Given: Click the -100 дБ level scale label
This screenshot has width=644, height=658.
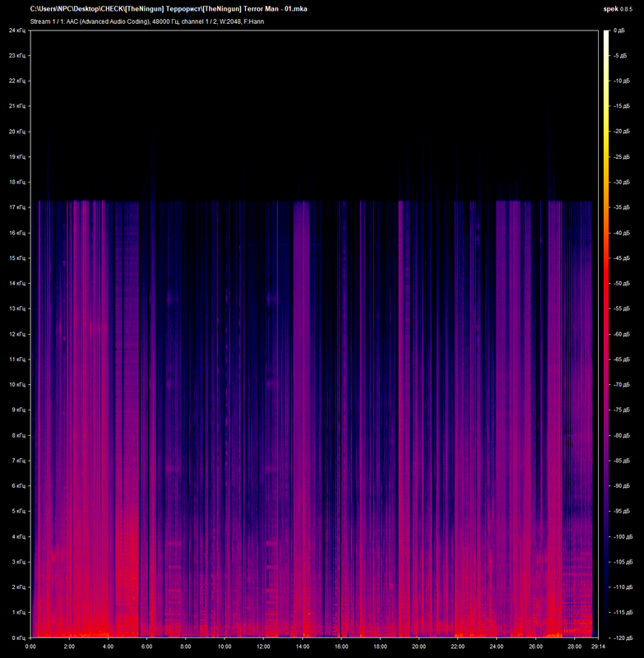Looking at the screenshot, I should coord(623,537).
